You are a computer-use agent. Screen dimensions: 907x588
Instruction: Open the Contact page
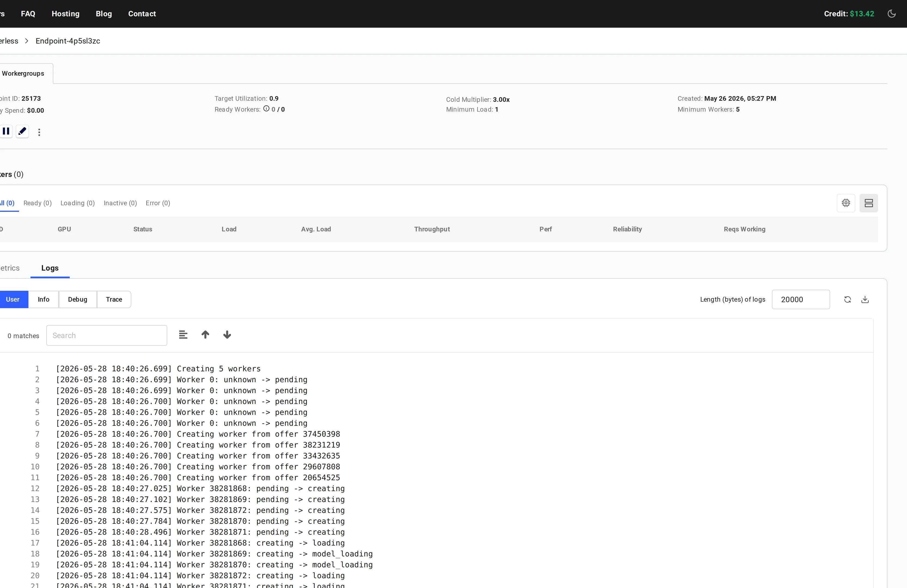click(x=142, y=14)
